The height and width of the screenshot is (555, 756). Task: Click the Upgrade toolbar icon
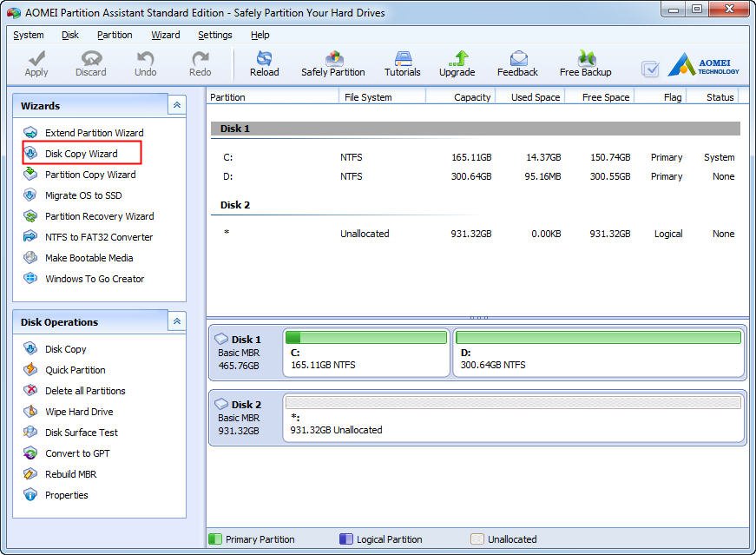pos(457,63)
